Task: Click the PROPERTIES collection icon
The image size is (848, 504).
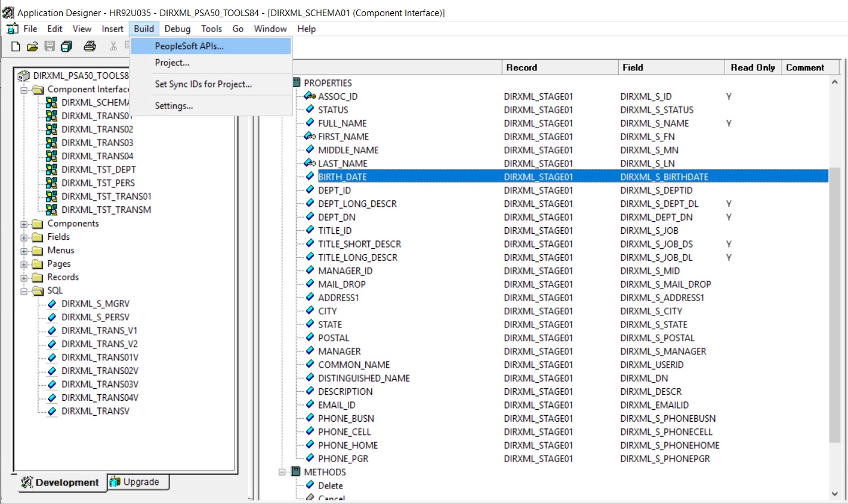Action: pyautogui.click(x=296, y=82)
